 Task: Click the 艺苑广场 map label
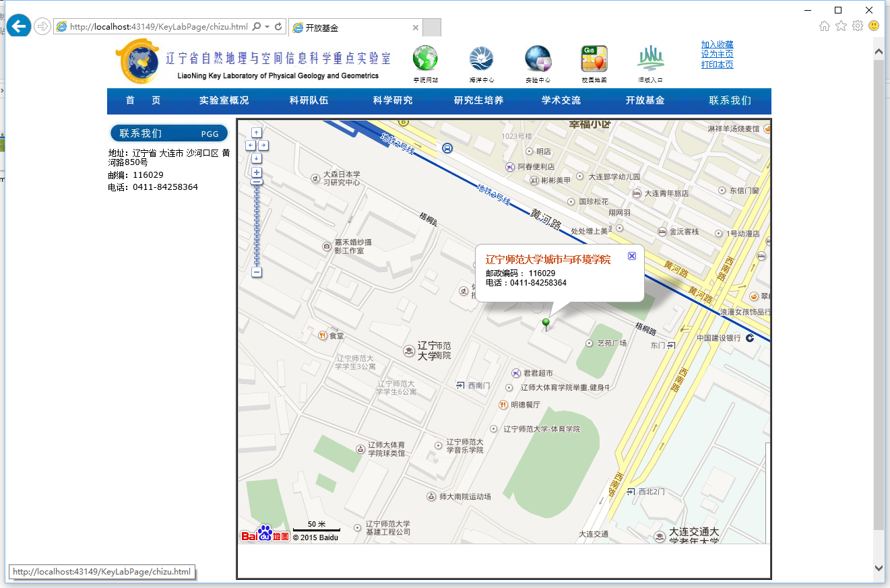pos(612,343)
